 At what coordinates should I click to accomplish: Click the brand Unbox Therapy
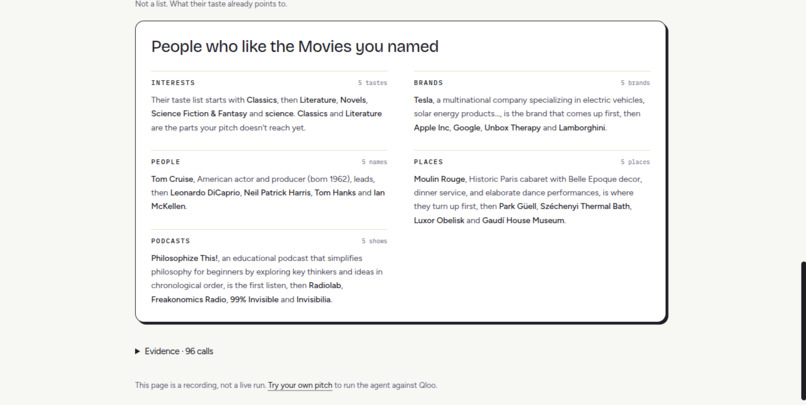[512, 127]
